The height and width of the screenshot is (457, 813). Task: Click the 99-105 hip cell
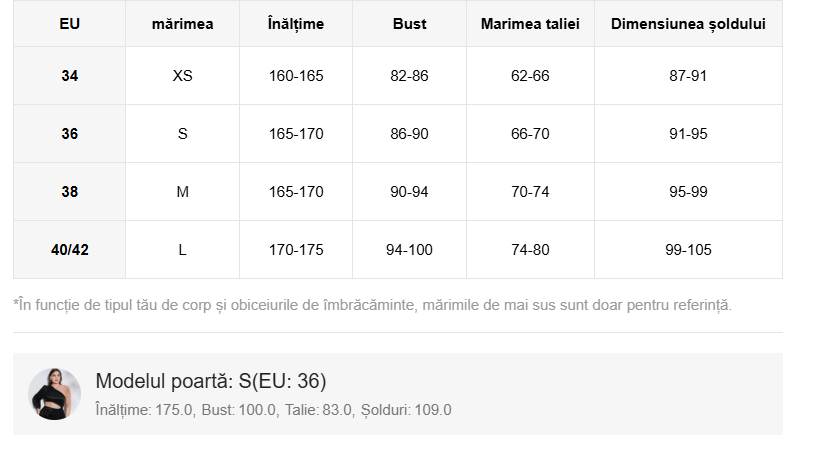pos(688,250)
